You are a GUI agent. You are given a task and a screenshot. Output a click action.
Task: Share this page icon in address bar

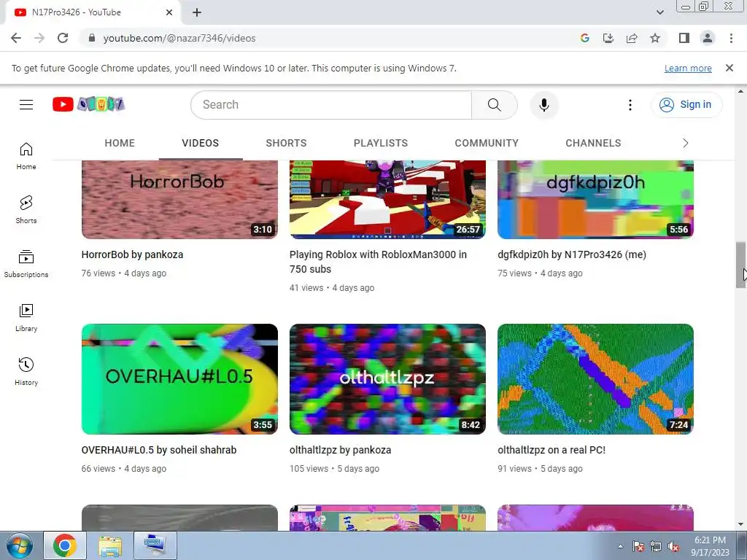[632, 38]
